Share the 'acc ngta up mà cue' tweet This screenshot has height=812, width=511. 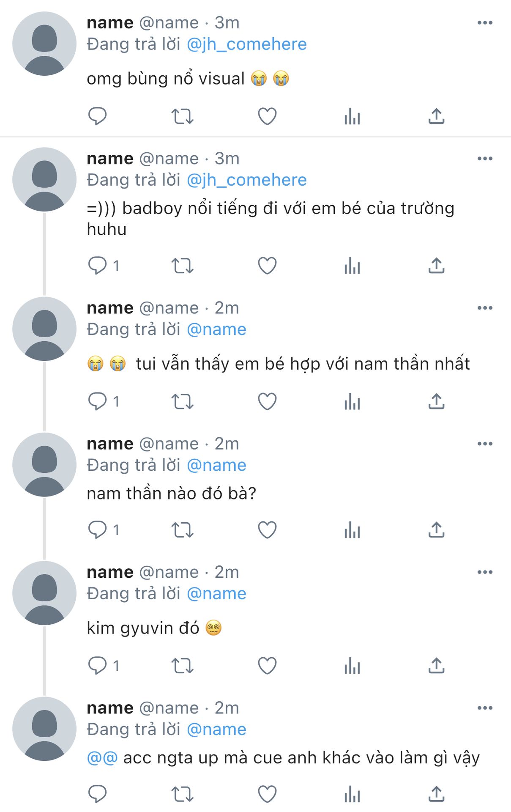436,794
